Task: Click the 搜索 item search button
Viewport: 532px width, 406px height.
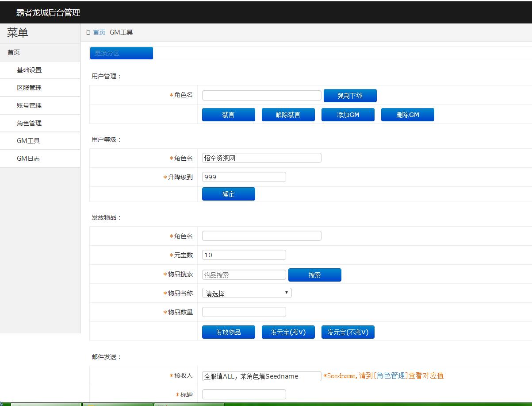Action: click(314, 275)
